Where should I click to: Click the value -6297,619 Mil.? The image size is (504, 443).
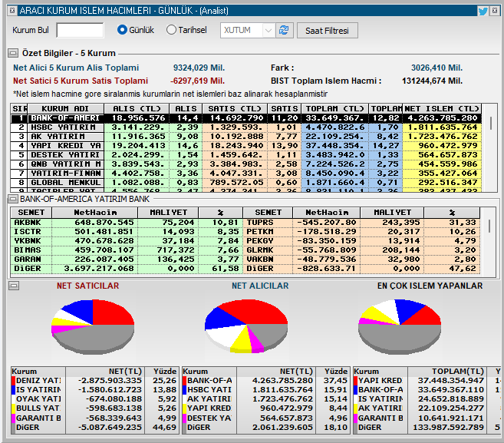[x=197, y=81]
